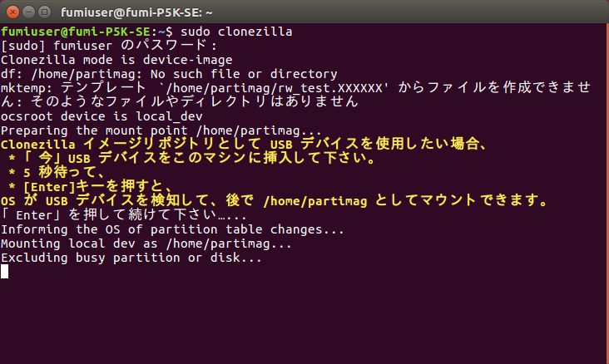609x364 pixels.
Task: Click the '[sudo] fumiuser' password prompt line
Action: pos(109,46)
